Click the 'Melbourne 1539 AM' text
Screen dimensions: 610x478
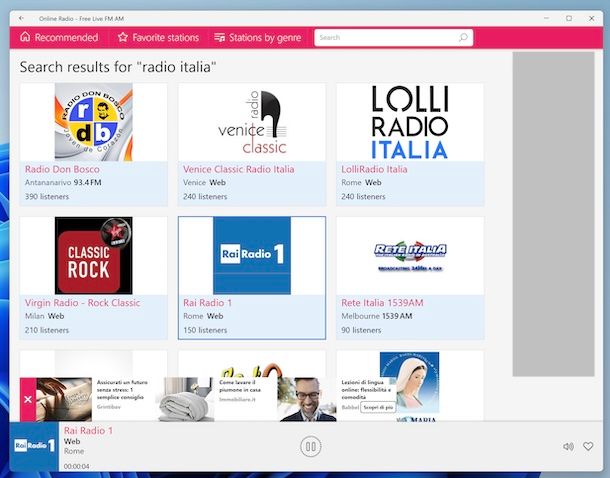click(377, 316)
